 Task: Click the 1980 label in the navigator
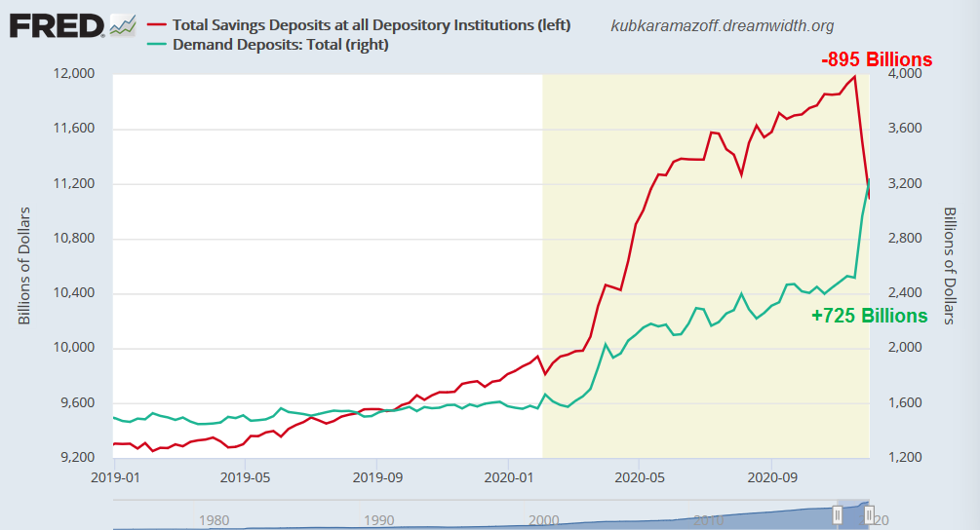(214, 520)
